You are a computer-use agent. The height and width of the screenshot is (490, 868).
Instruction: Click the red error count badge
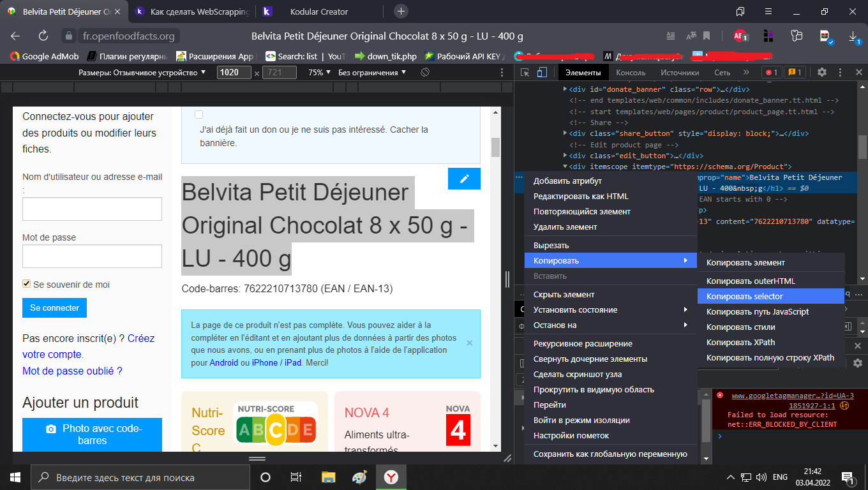pyautogui.click(x=772, y=73)
